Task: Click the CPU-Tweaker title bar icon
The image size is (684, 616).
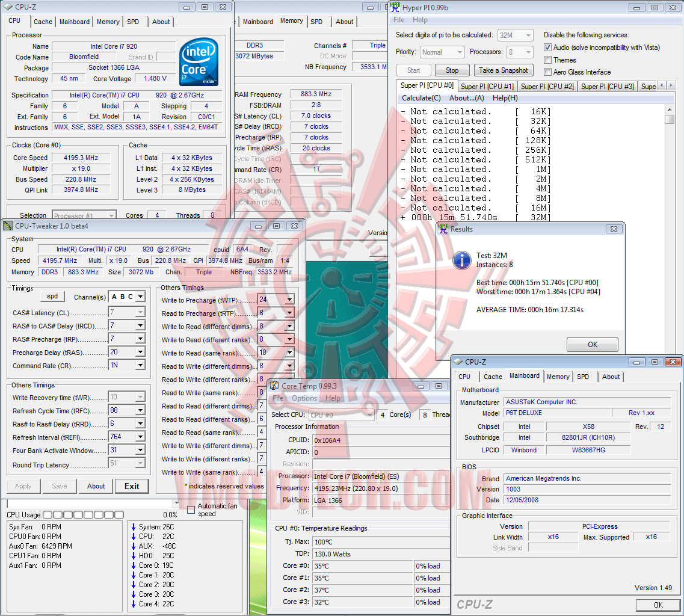Action: tap(8, 226)
